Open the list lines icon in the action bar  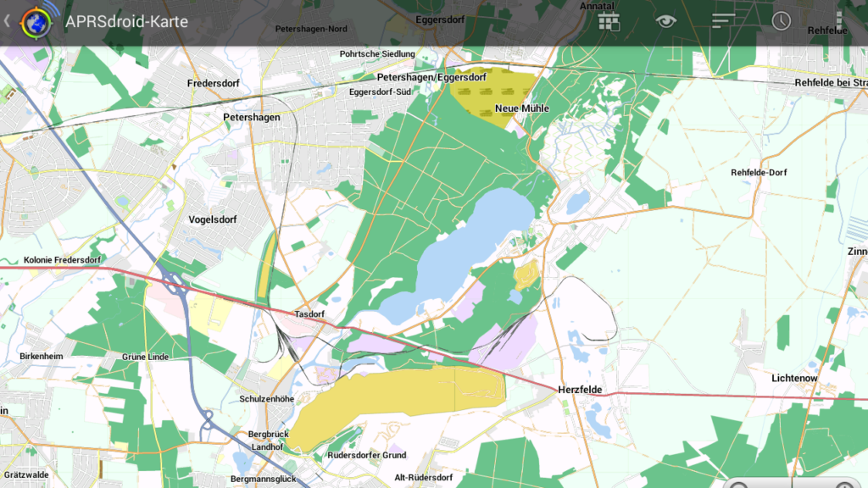723,21
